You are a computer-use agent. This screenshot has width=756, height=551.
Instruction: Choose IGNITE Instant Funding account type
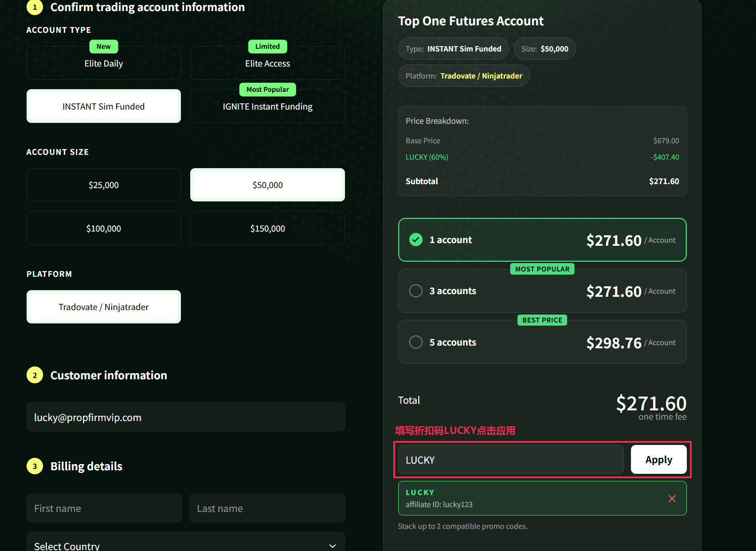tap(267, 106)
